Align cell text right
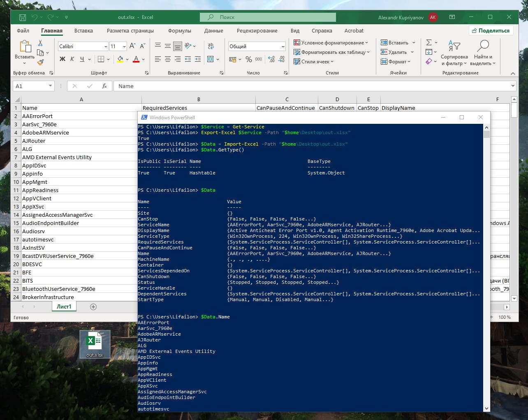The width and height of the screenshot is (528, 420). tap(178, 59)
